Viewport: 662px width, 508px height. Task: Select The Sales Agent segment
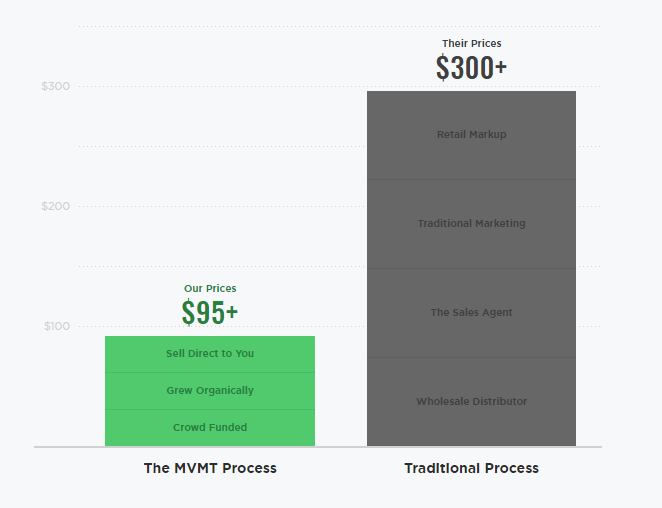(471, 313)
